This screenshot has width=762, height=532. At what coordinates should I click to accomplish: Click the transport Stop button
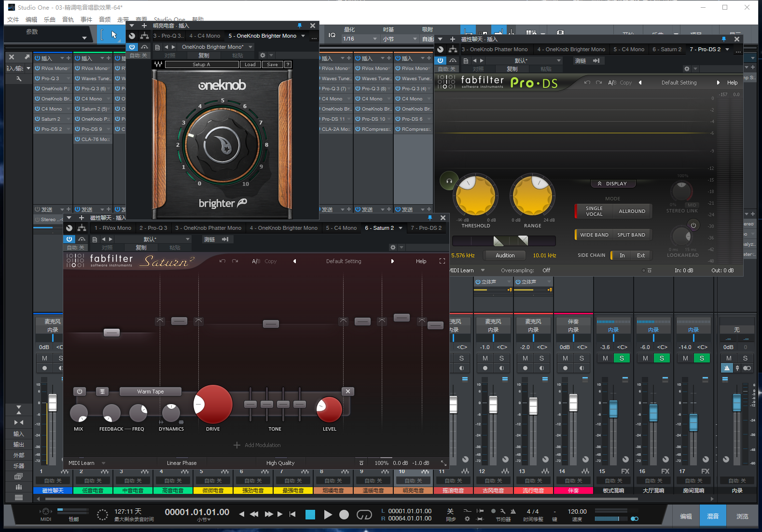(310, 515)
